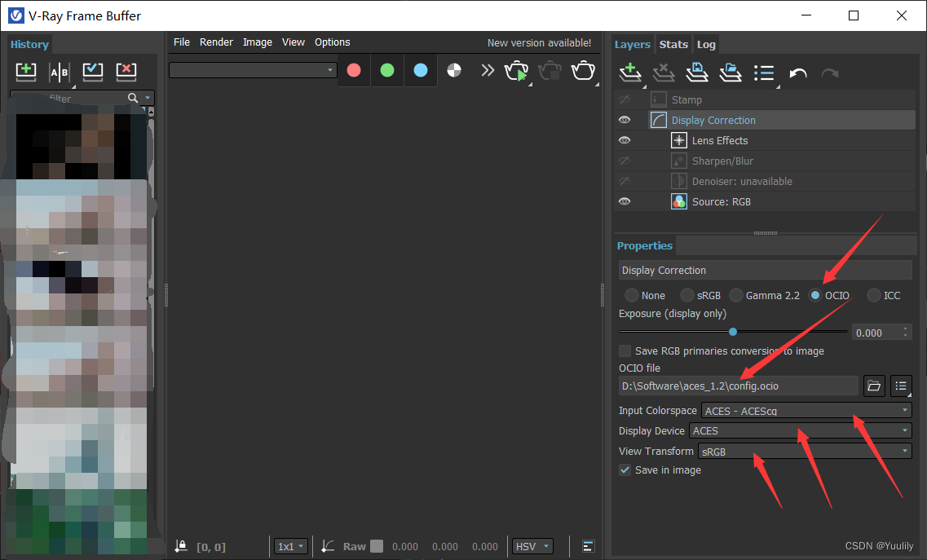The height and width of the screenshot is (560, 927).
Task: Enable the Save in image checkbox
Action: [625, 470]
